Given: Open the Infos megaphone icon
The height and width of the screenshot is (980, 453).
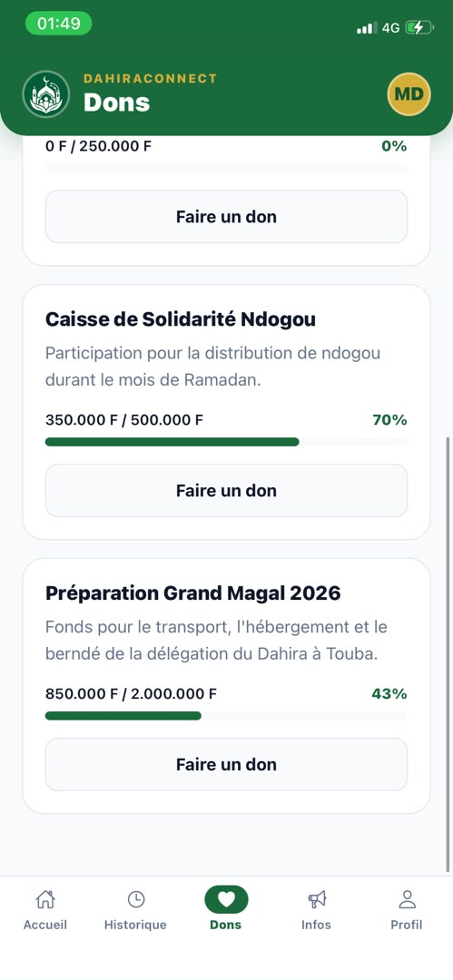Looking at the screenshot, I should [317, 899].
